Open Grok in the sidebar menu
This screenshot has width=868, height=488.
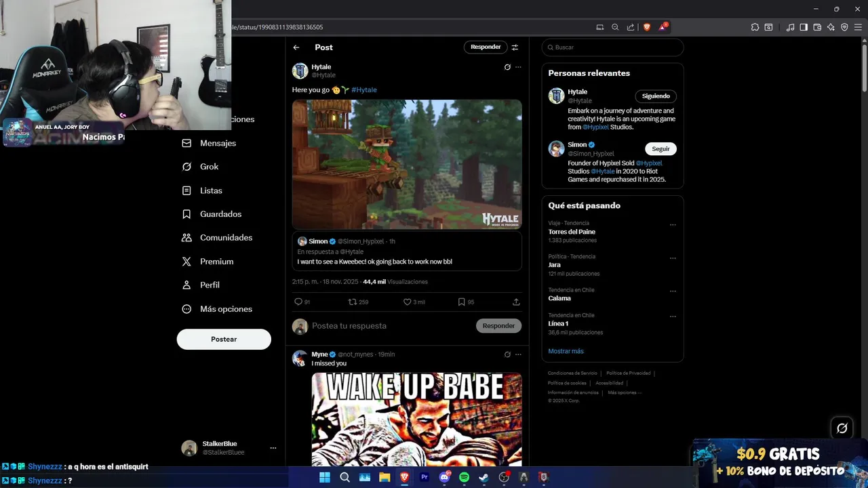tap(200, 167)
